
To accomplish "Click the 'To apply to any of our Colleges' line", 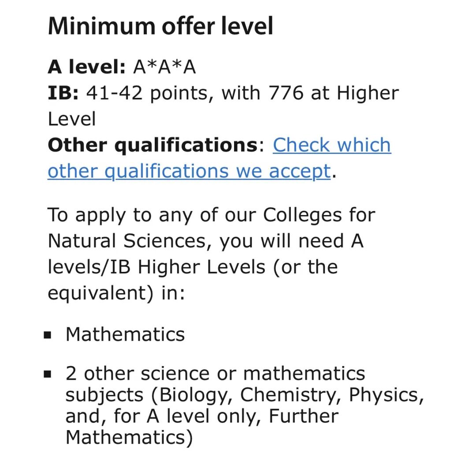I will (211, 215).
